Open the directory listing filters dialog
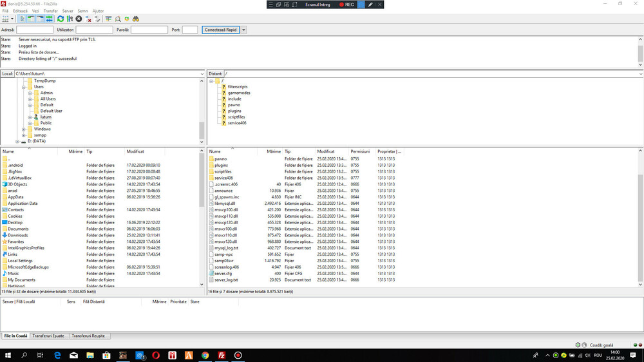The image size is (644, 362). click(108, 19)
